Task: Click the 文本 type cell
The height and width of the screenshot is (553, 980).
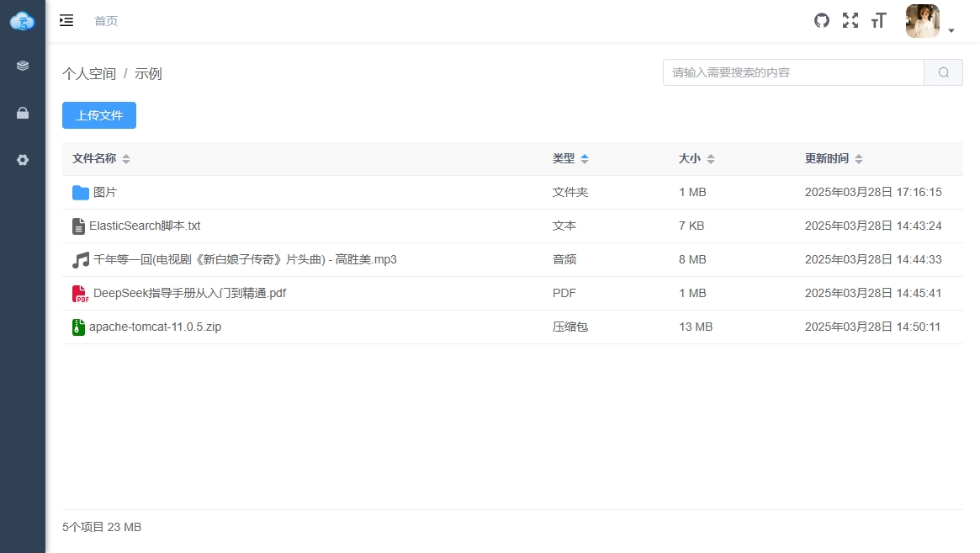Action: click(564, 226)
